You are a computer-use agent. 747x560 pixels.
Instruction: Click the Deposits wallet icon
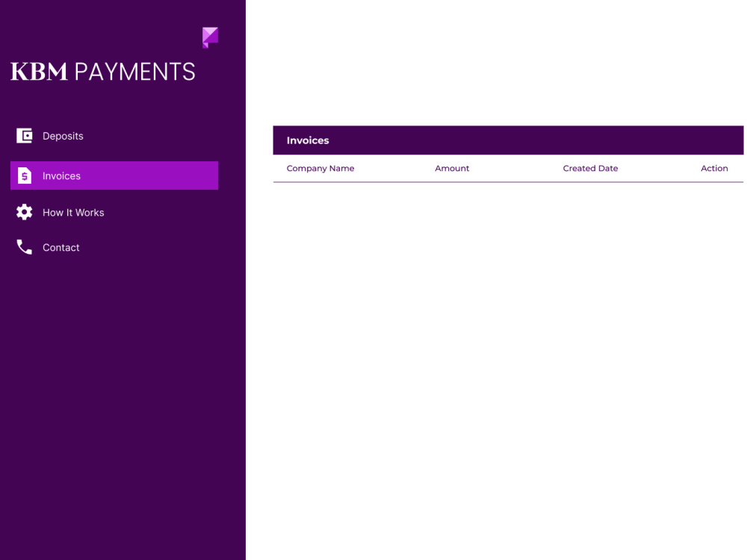[x=25, y=136]
